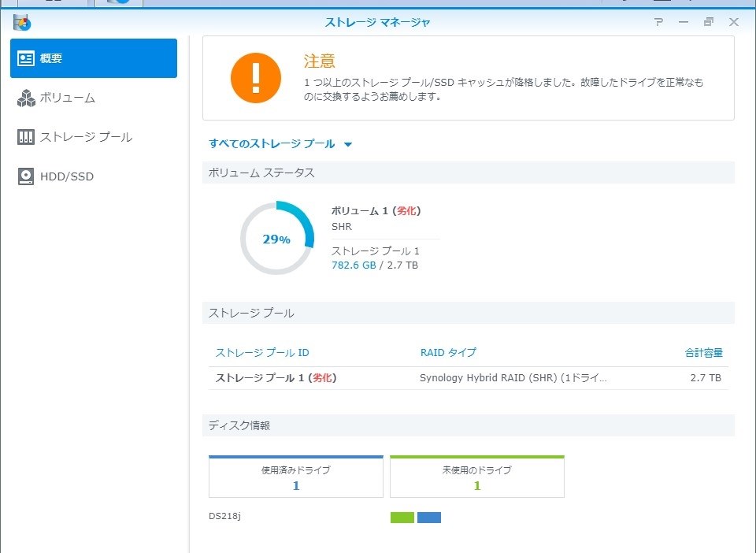Click the Storage Manager app icon top-left
Viewport: 756px width, 553px height.
[22, 23]
